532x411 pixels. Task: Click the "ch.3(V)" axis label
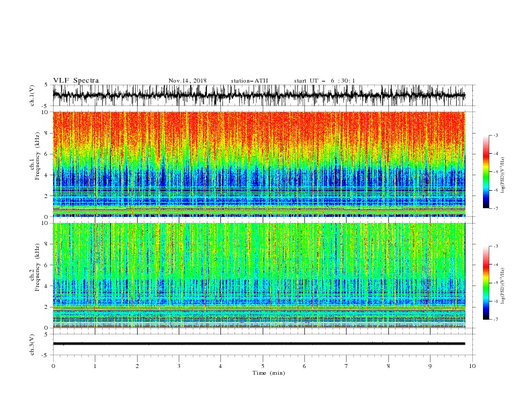(x=32, y=345)
